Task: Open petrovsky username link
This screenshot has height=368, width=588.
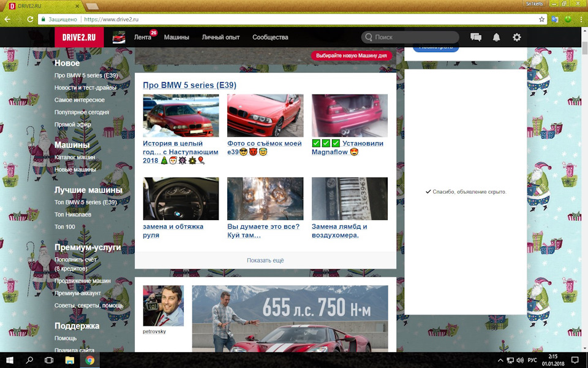Action: pos(154,331)
